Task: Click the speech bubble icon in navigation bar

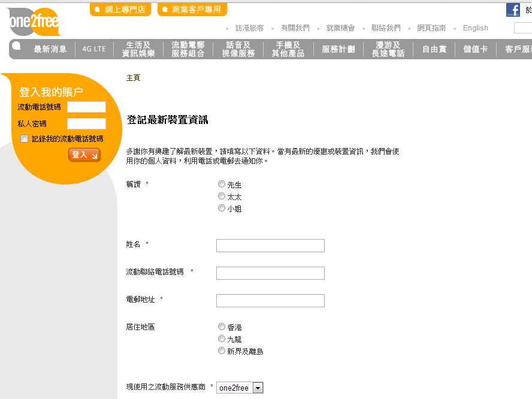Action: point(17,46)
